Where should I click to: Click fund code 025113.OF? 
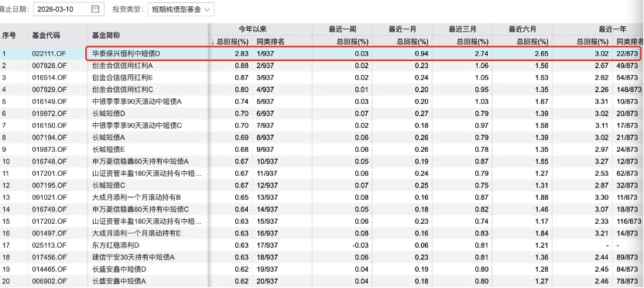49,245
